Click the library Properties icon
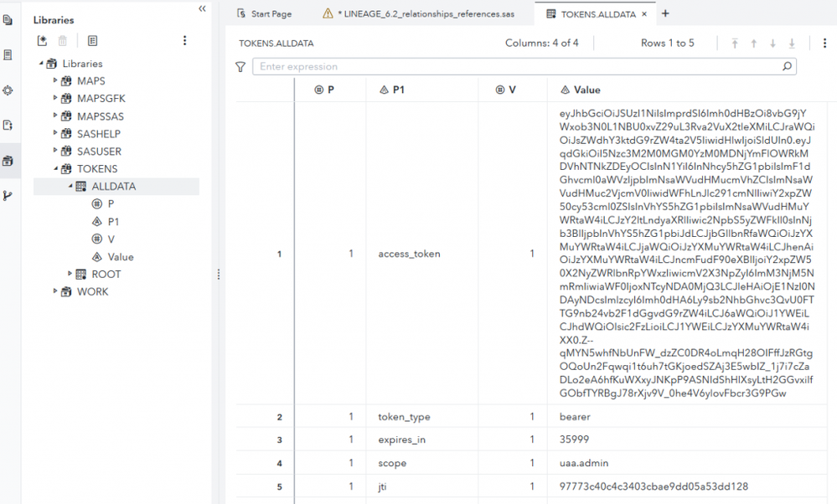This screenshot has width=837, height=504. coord(92,40)
